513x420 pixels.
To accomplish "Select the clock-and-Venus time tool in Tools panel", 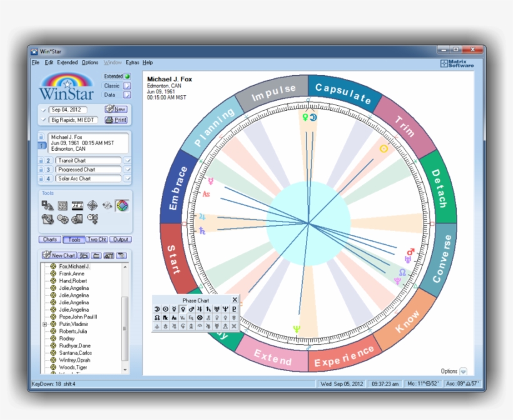I will pyautogui.click(x=93, y=218).
